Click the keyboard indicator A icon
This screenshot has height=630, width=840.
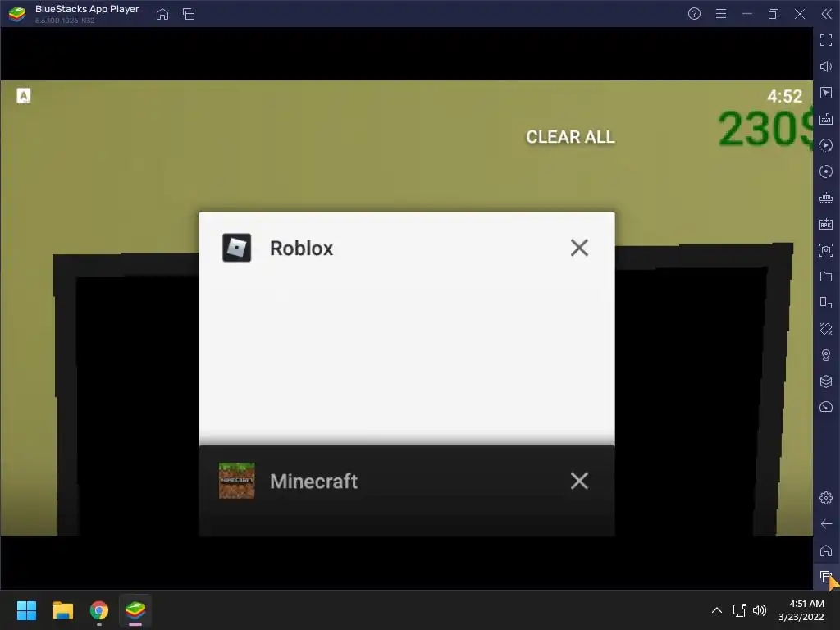point(24,96)
